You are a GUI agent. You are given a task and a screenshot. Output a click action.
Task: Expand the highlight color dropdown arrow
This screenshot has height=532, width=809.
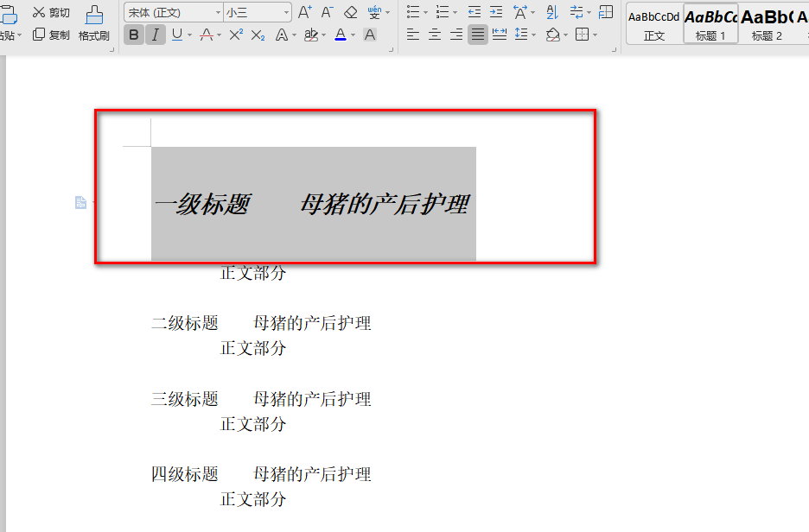pyautogui.click(x=323, y=35)
